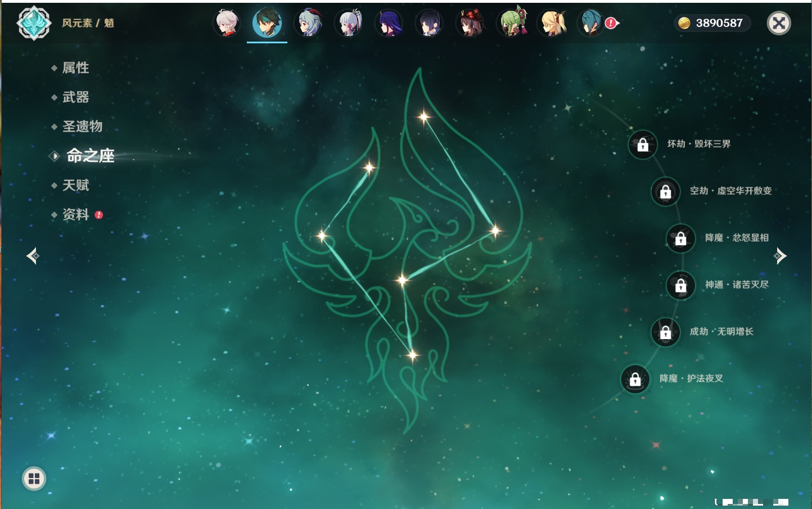Viewport: 812px width, 509px height.
Task: Open locked constellation icon beside 成劫·无明增长
Action: point(666,332)
